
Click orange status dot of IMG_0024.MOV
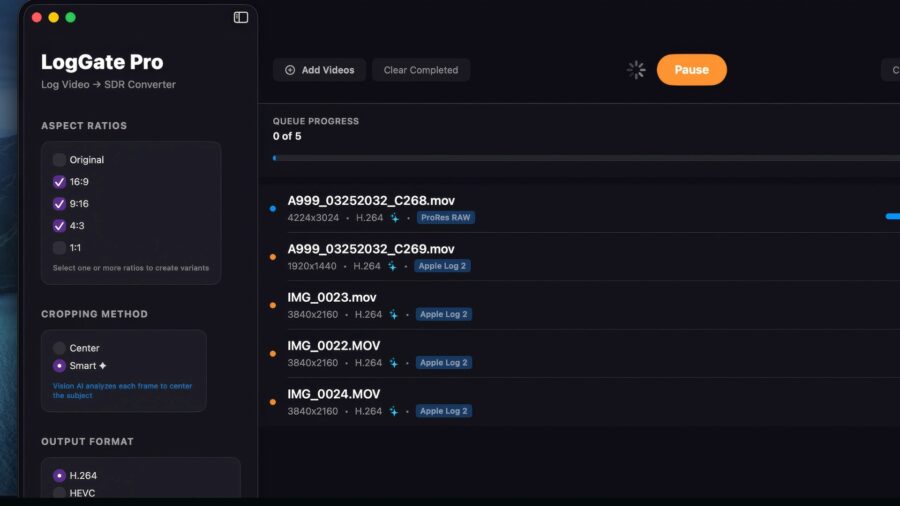tap(273, 402)
